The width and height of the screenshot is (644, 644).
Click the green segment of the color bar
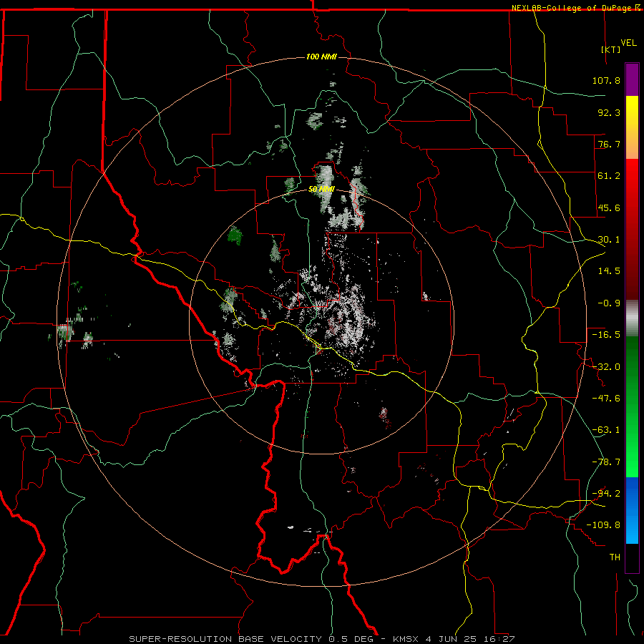[632, 406]
